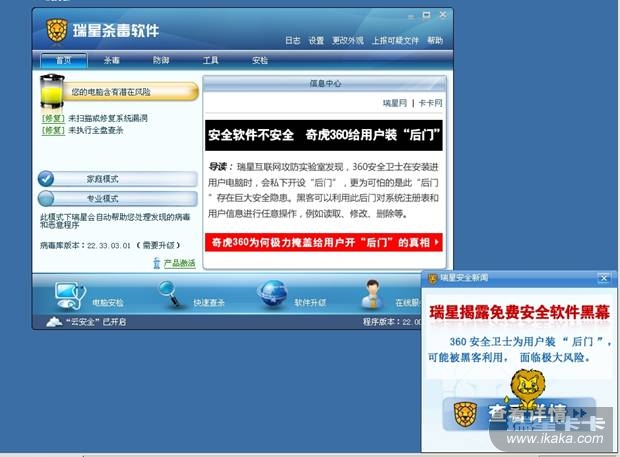Screen dimensions: 620x457
Task: Select 专业模式 professional mode
Action: pyautogui.click(x=118, y=198)
